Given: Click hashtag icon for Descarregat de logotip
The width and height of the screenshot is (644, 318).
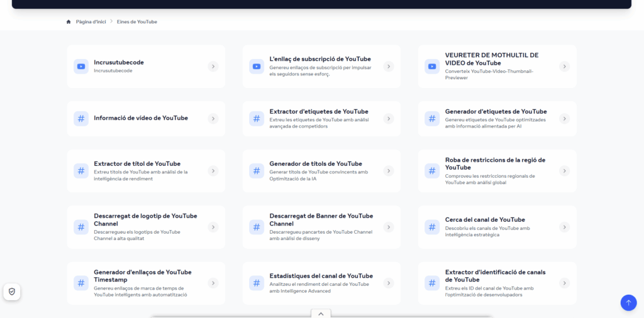Looking at the screenshot, I should click(x=81, y=227).
